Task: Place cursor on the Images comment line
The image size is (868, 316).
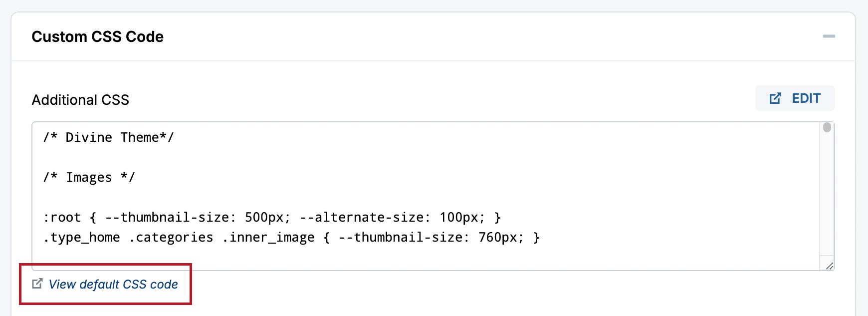Action: click(x=88, y=177)
